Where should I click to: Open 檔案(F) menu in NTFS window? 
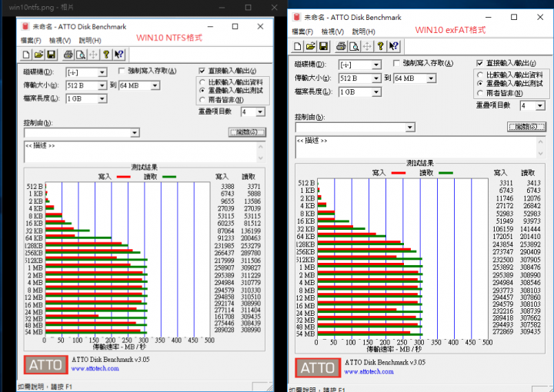[x=31, y=41]
